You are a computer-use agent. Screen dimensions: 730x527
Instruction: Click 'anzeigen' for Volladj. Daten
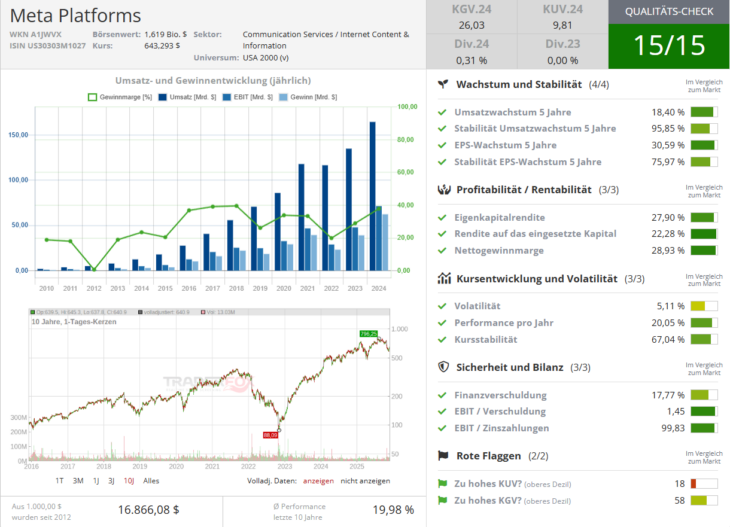[318, 480]
